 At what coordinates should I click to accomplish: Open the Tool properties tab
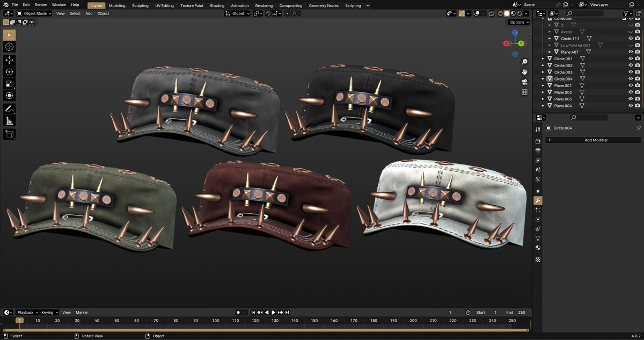click(538, 129)
